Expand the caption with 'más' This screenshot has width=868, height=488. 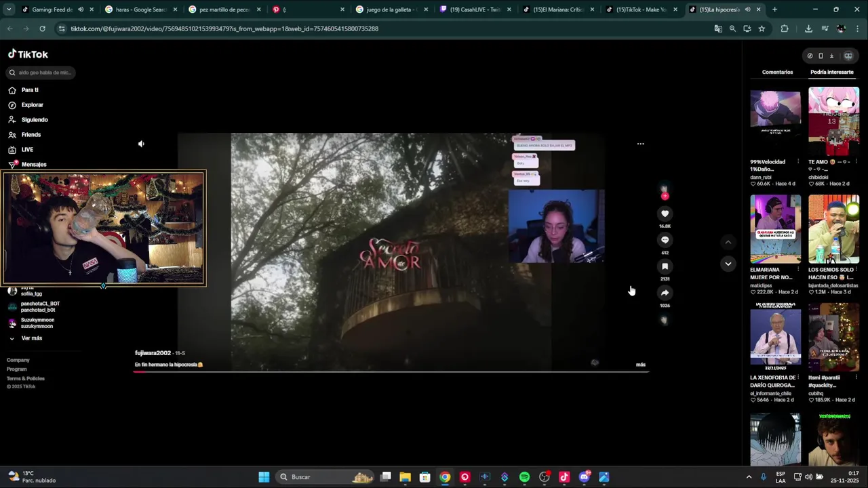coord(641,365)
